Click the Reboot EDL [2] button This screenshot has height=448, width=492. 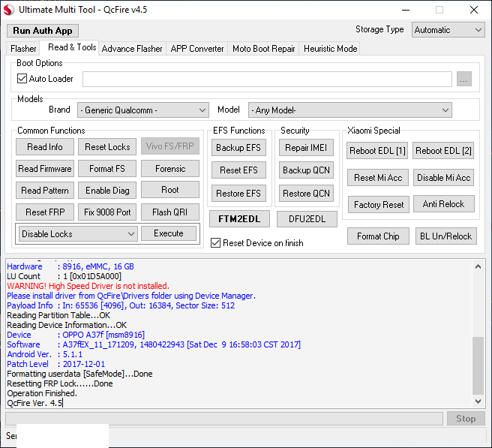(x=443, y=151)
